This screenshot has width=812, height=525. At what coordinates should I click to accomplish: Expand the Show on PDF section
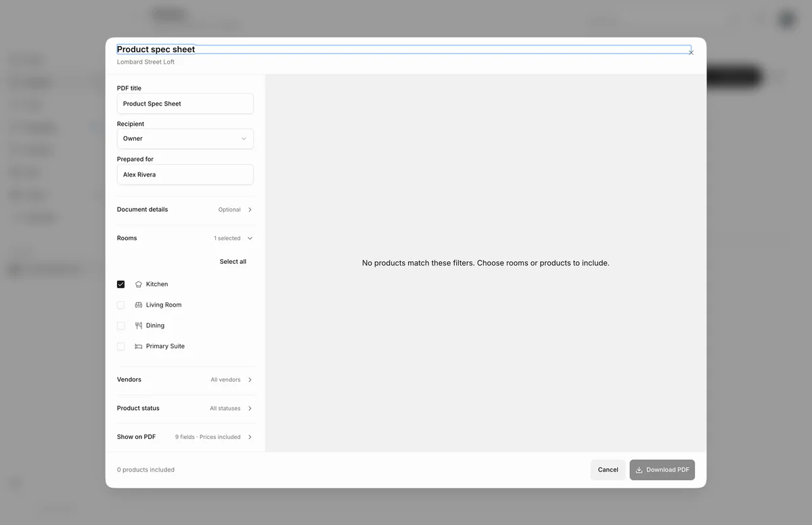tap(185, 437)
